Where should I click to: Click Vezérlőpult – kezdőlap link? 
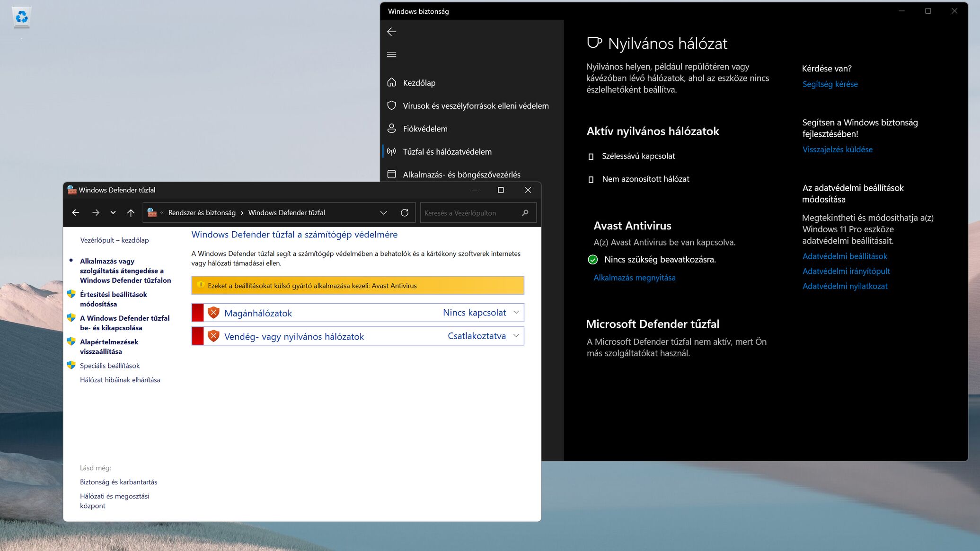114,240
